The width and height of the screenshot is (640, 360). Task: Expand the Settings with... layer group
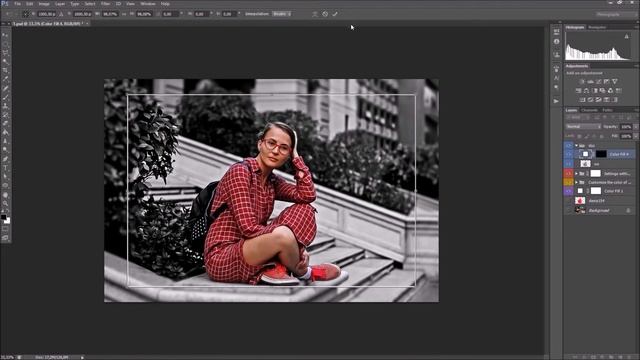576,173
